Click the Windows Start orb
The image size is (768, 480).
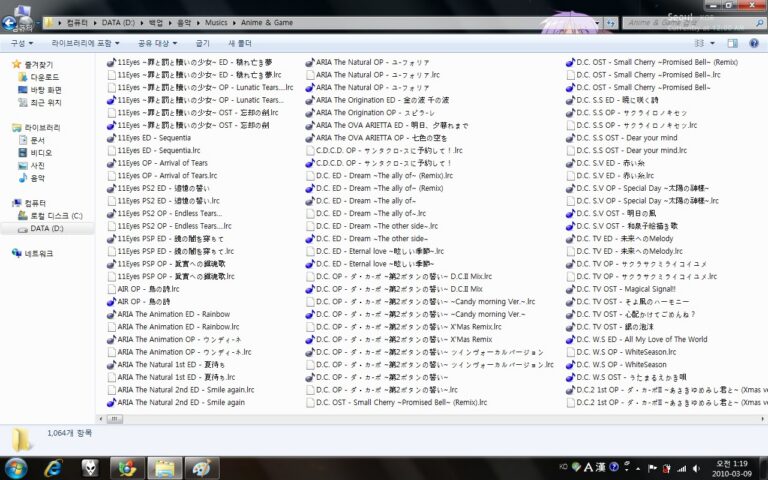(16, 468)
